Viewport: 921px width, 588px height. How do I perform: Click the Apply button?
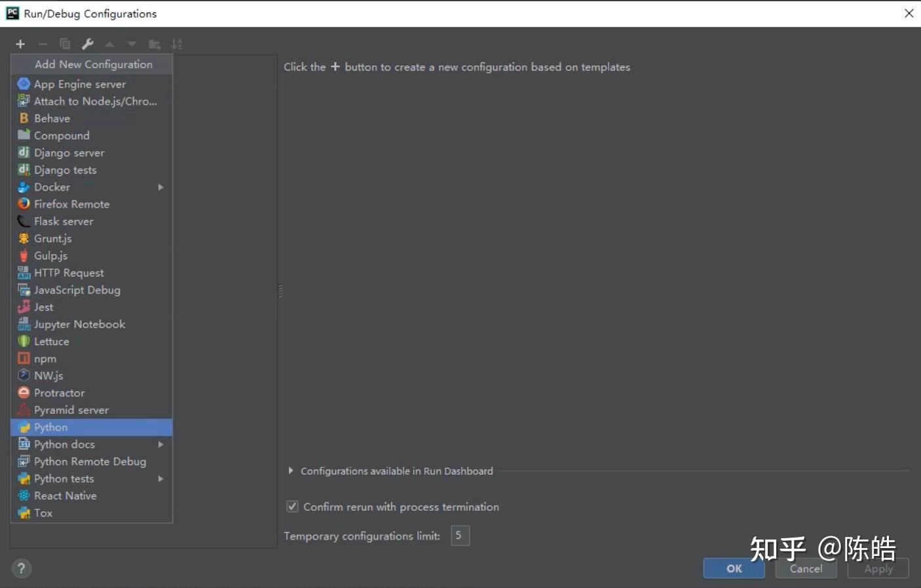(878, 568)
